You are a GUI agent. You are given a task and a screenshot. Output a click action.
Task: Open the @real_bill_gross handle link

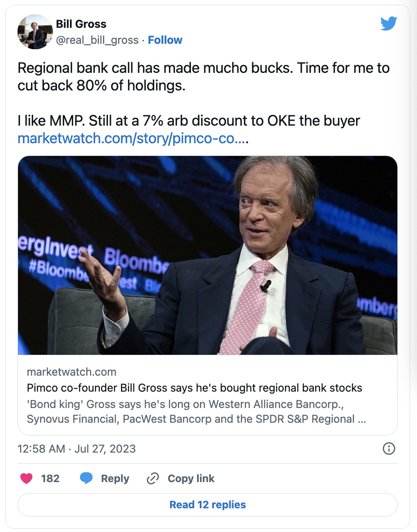coord(97,40)
